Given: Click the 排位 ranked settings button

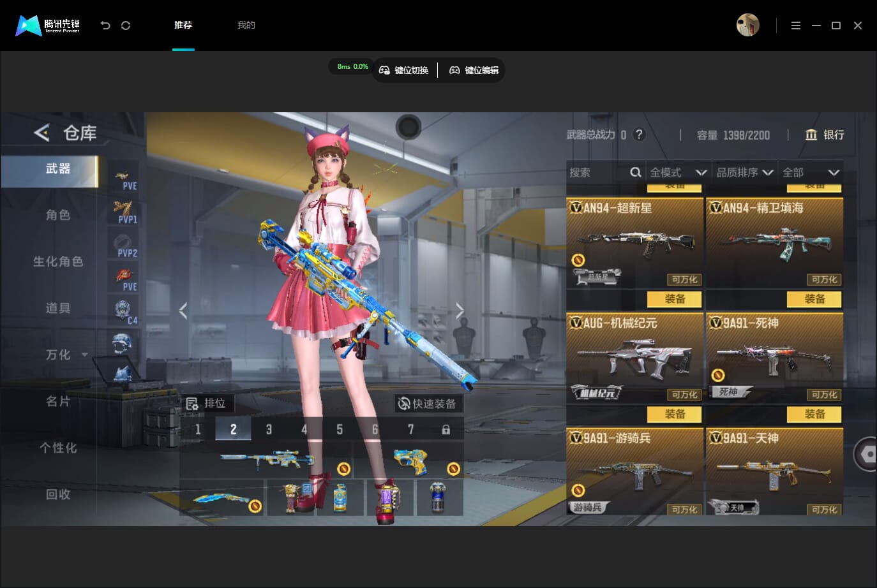Looking at the screenshot, I should [206, 403].
